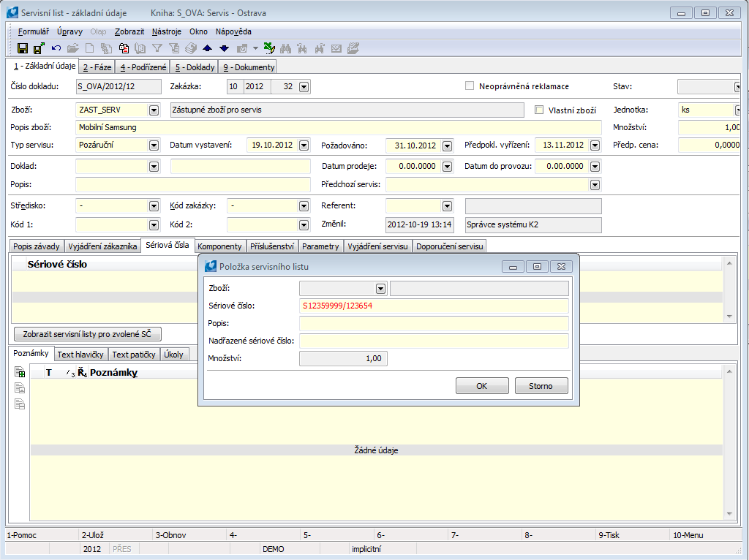The height and width of the screenshot is (560, 749).
Task: Open the Nástroje menu
Action: coord(168,31)
